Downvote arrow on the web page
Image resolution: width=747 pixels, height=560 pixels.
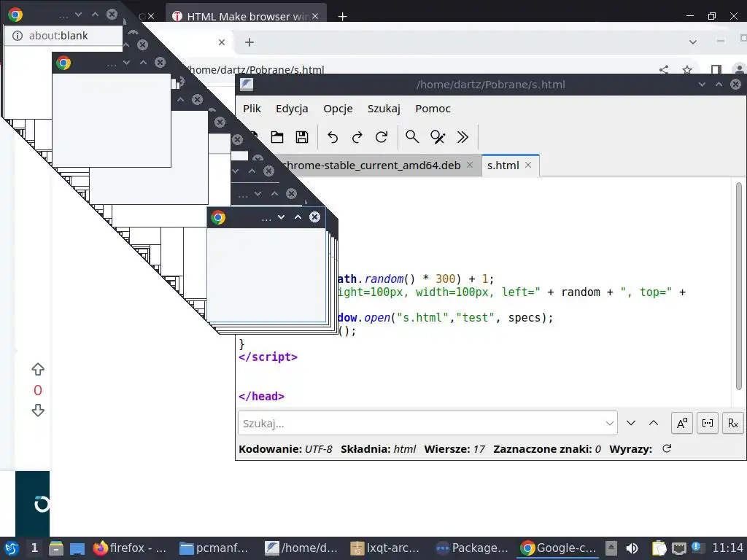(38, 411)
